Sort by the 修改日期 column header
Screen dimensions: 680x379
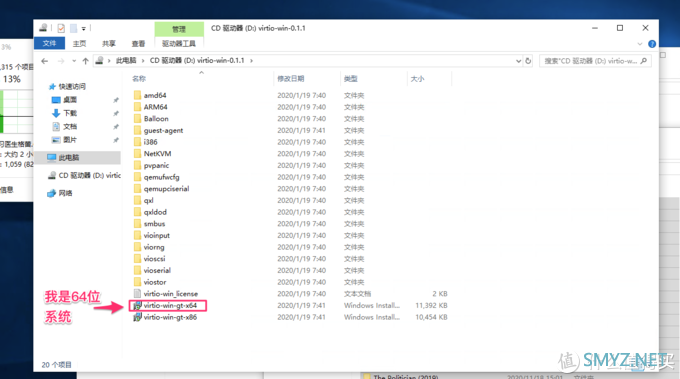click(x=291, y=78)
